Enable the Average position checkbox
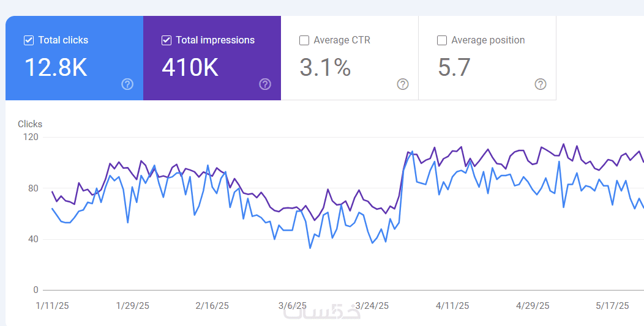 click(x=442, y=40)
